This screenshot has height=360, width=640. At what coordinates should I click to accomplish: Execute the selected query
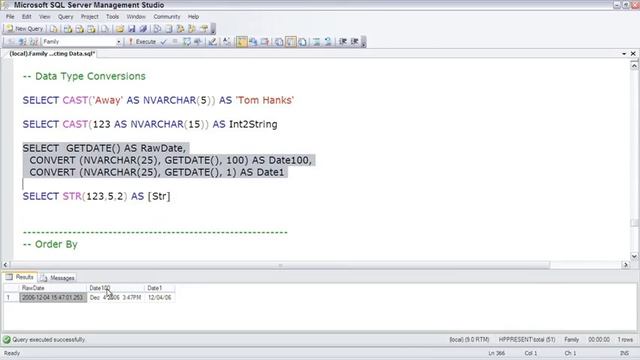pos(142,42)
